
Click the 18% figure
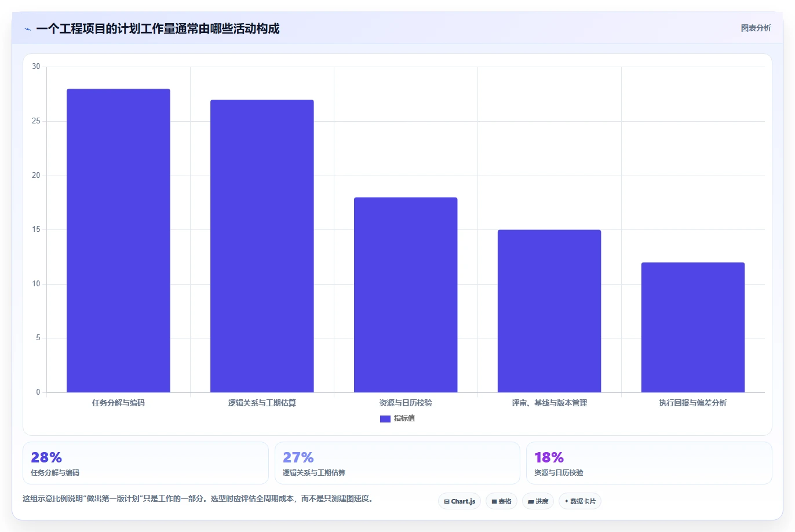pyautogui.click(x=549, y=457)
